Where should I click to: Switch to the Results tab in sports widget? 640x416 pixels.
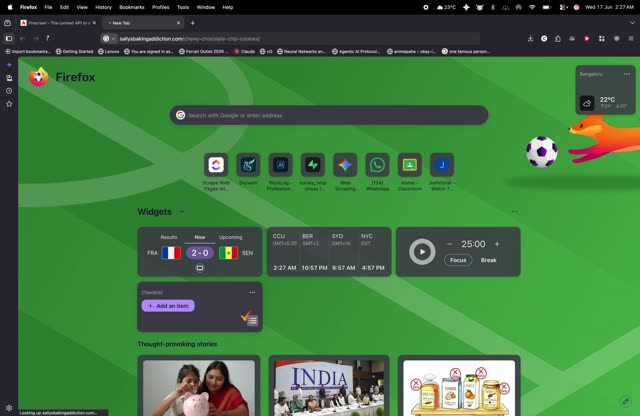(169, 237)
